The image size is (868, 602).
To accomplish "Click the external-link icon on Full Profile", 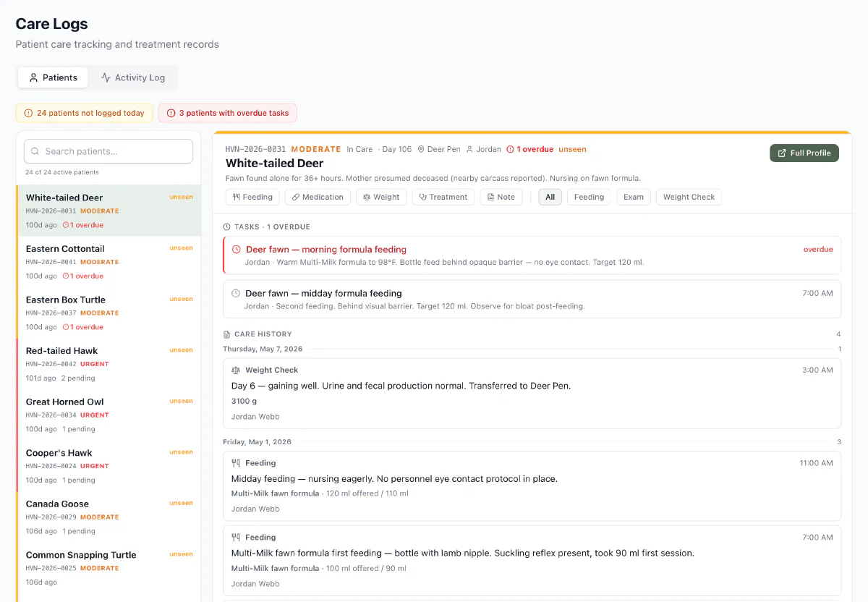I will click(782, 153).
